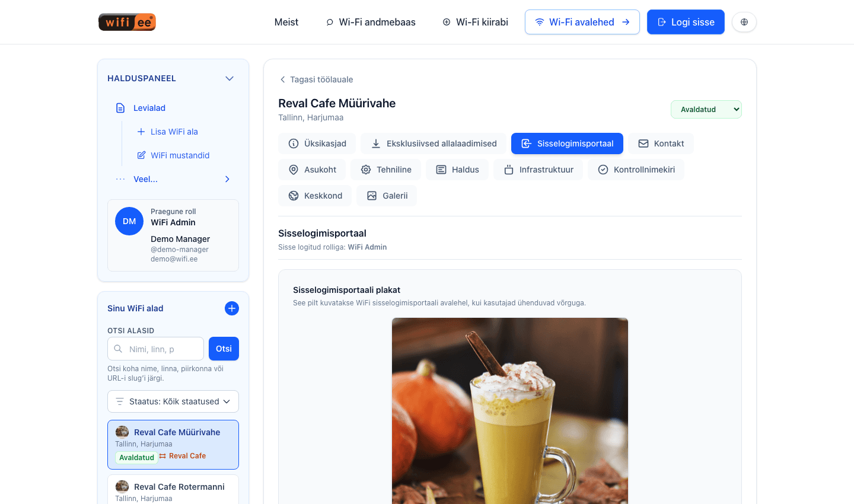The width and height of the screenshot is (854, 504).
Task: Select the Reval Cafe Müürivahe list card
Action: (173, 445)
